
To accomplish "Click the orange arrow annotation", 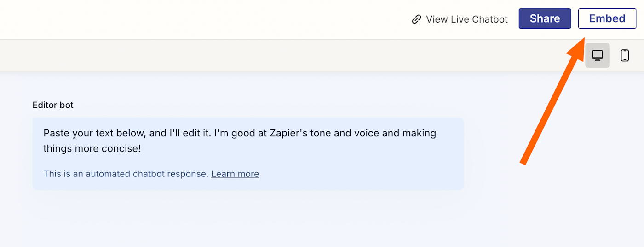I will [x=552, y=106].
